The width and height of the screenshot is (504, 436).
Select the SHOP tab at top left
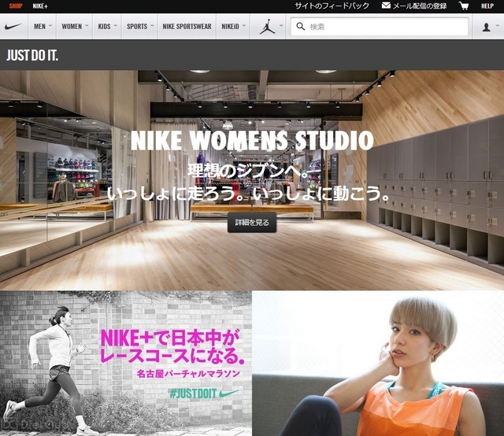click(x=16, y=6)
